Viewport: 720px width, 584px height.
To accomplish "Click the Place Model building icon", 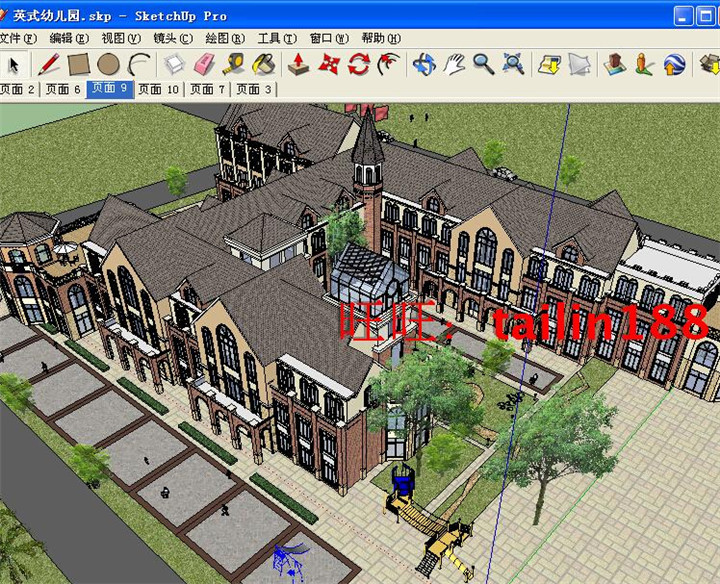I will [615, 64].
